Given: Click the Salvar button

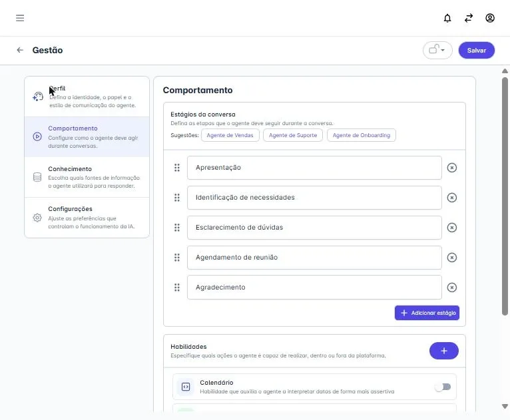Looking at the screenshot, I should click(476, 51).
